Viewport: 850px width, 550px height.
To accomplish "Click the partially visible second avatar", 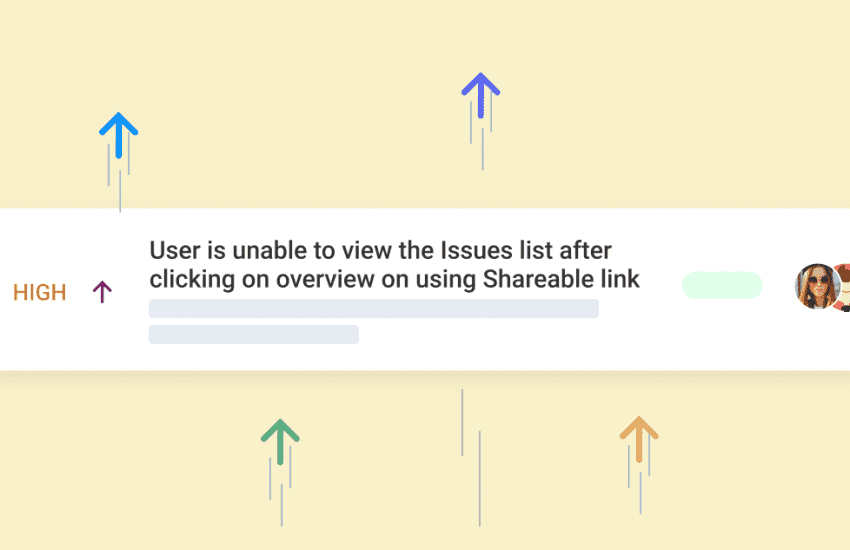I will (x=844, y=286).
